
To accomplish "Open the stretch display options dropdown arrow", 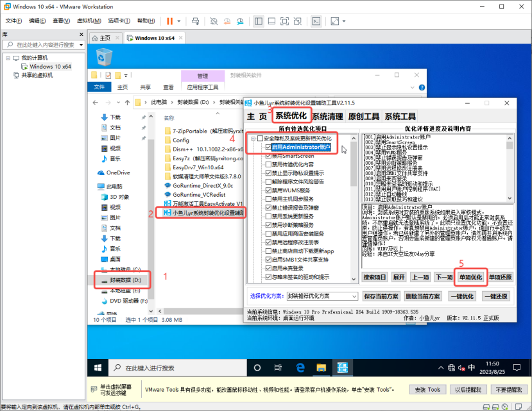I will (x=344, y=21).
